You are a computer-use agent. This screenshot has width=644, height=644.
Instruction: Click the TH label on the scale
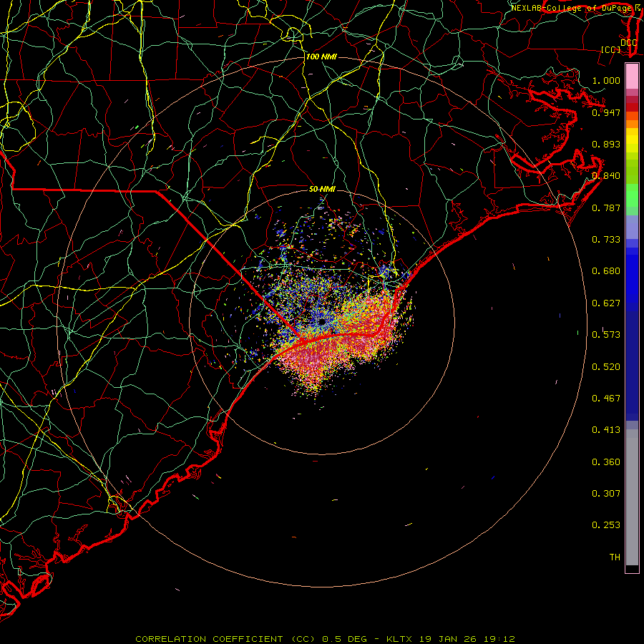tap(615, 557)
